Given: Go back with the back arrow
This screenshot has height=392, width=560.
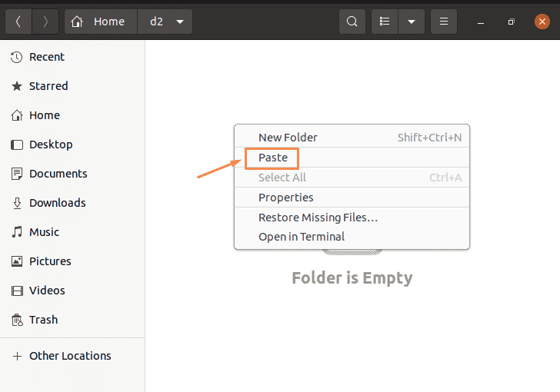Looking at the screenshot, I should click(18, 22).
